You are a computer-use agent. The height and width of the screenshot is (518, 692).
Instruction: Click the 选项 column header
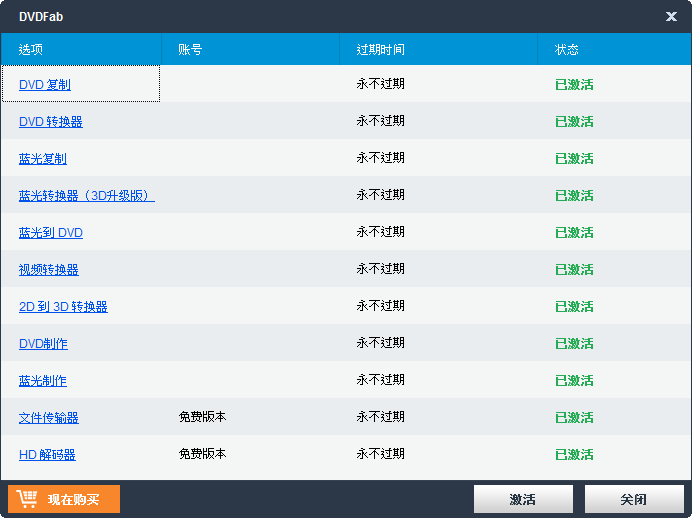coord(31,49)
